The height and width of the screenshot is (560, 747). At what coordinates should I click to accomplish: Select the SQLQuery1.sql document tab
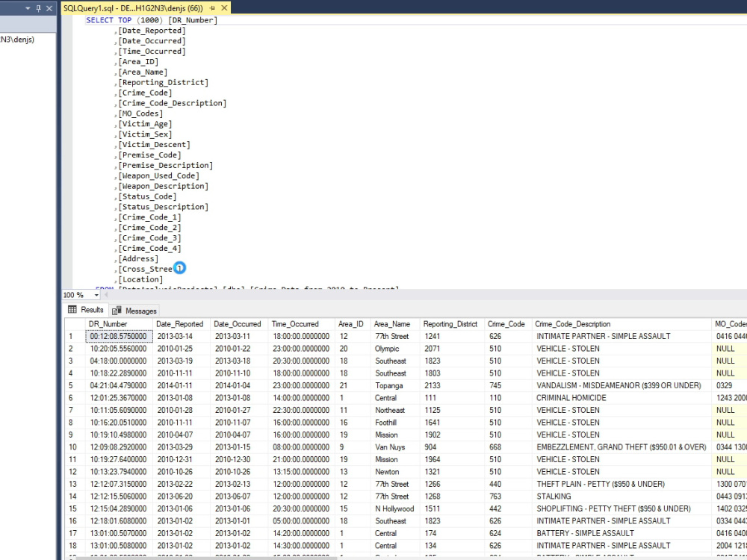pyautogui.click(x=133, y=8)
